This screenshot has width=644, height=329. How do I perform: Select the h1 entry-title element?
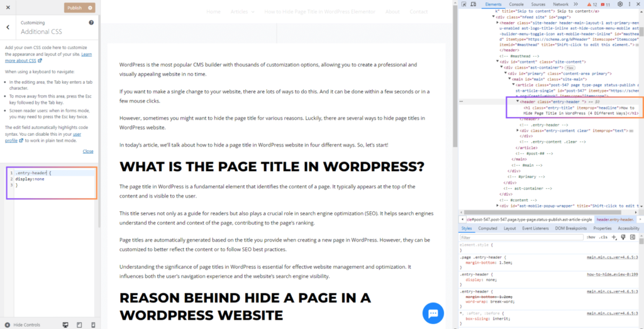(x=580, y=110)
